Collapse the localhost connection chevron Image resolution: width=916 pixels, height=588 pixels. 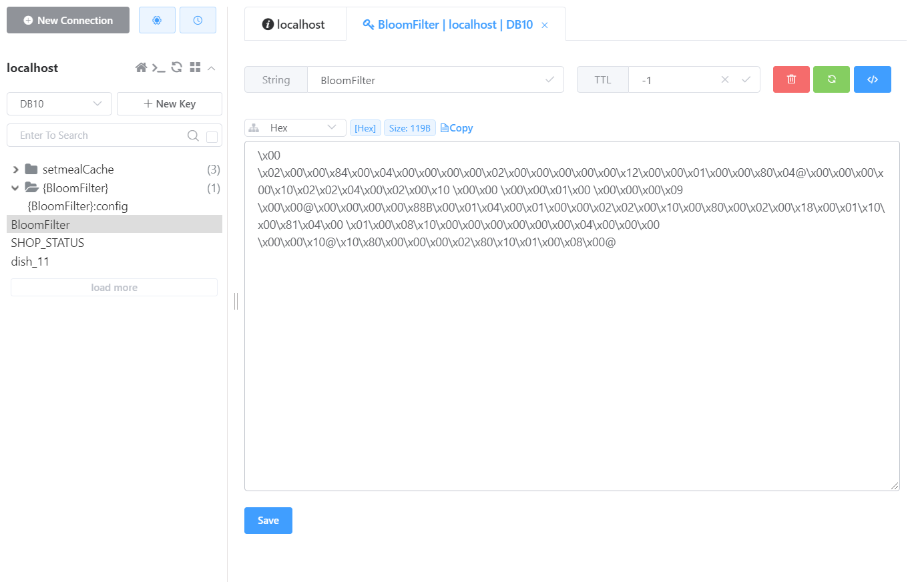[212, 67]
